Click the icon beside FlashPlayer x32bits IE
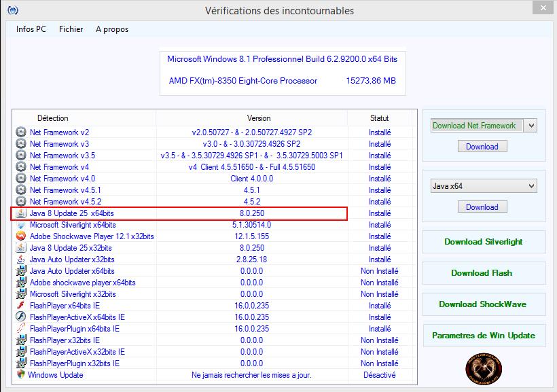This screenshot has width=557, height=392. click(21, 340)
